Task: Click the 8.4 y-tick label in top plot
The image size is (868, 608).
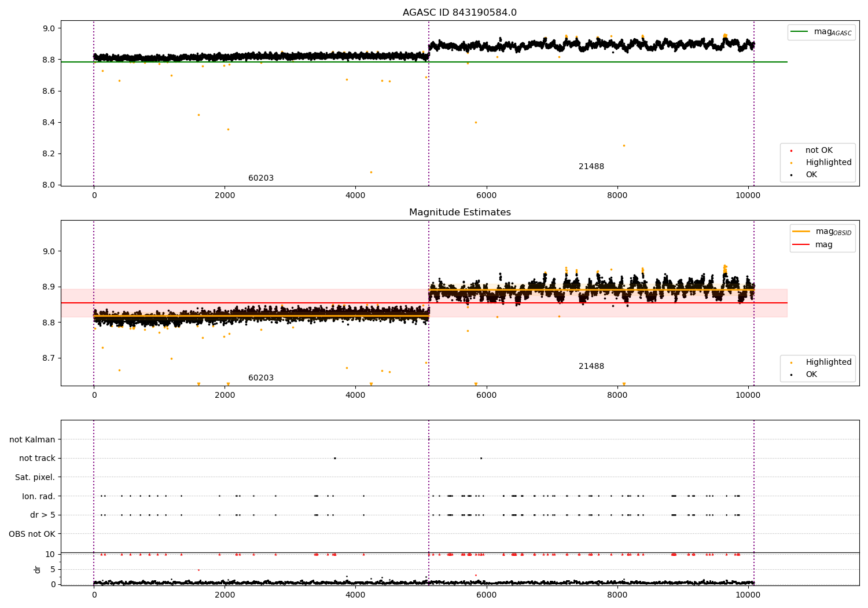Action: pyautogui.click(x=49, y=123)
